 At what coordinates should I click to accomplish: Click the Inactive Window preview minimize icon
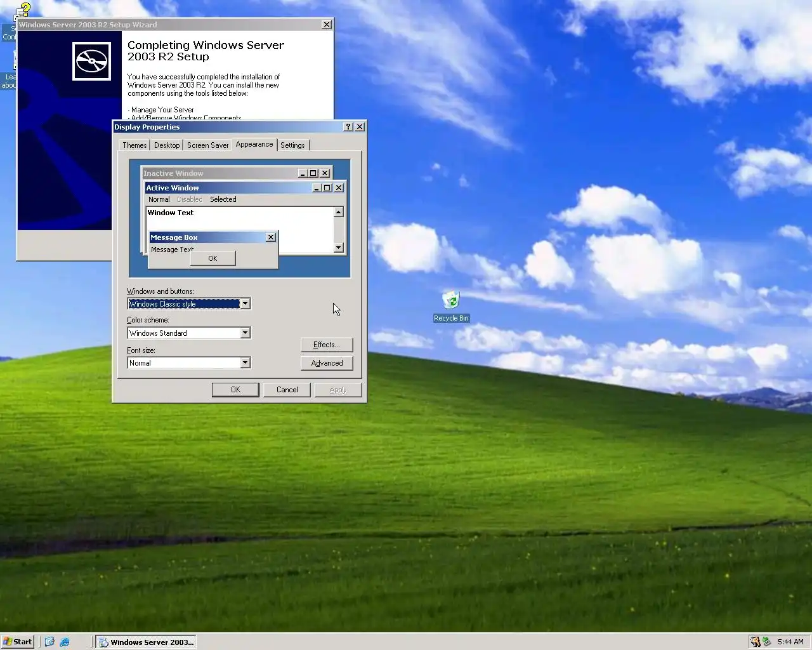303,173
